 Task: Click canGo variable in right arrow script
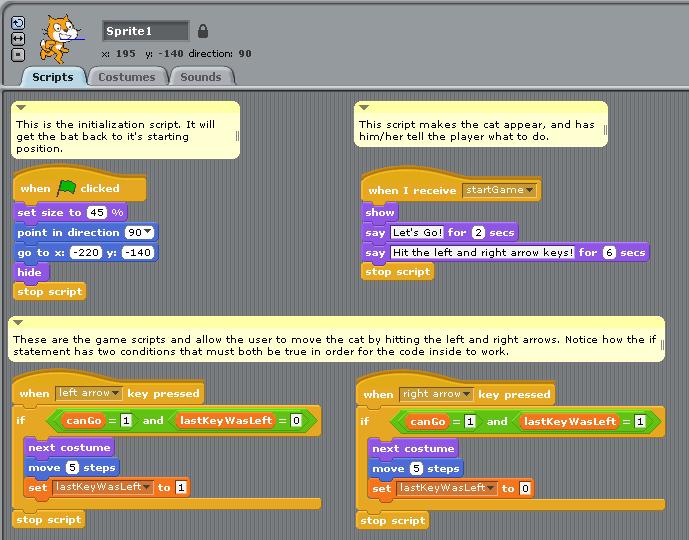coord(428,422)
